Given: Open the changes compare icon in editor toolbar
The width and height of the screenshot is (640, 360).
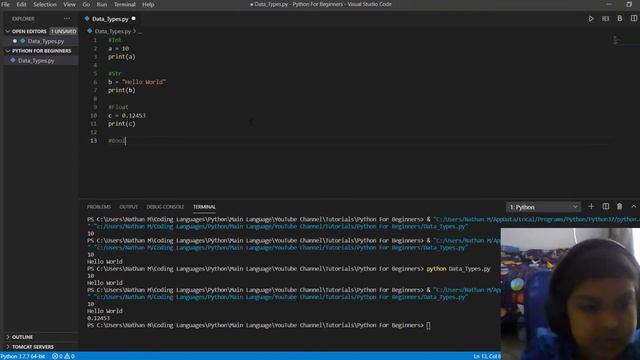Looking at the screenshot, I should pyautogui.click(x=605, y=19).
